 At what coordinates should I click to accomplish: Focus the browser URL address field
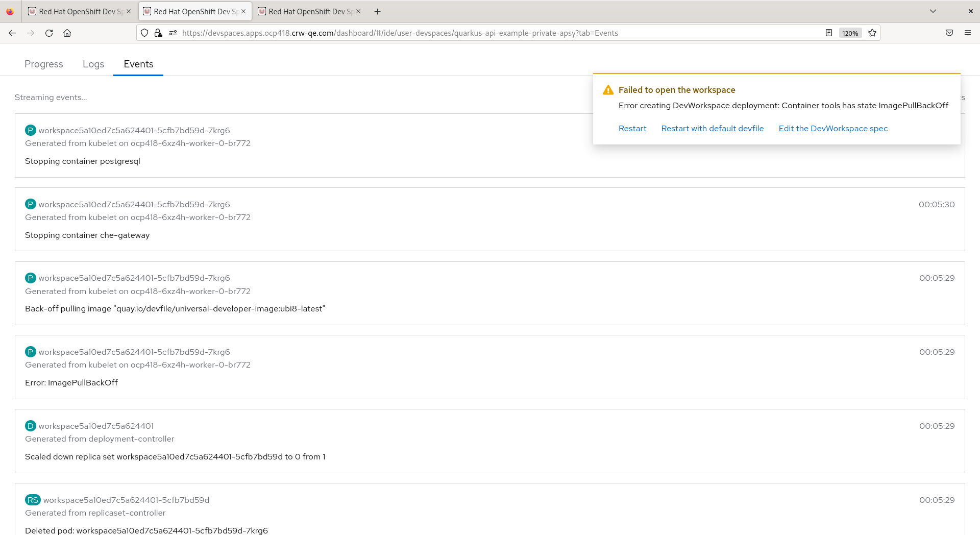click(459, 33)
